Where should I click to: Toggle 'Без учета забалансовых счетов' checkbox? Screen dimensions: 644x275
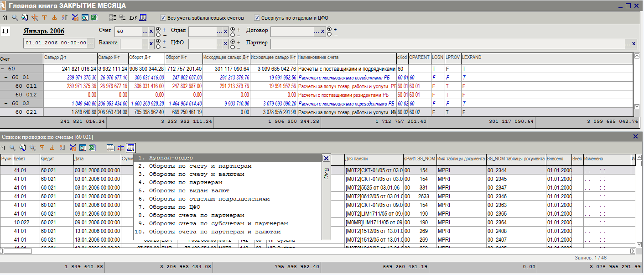[163, 18]
